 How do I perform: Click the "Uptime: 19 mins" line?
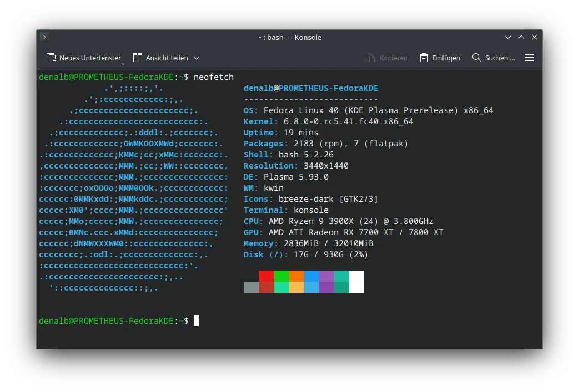[x=281, y=133]
